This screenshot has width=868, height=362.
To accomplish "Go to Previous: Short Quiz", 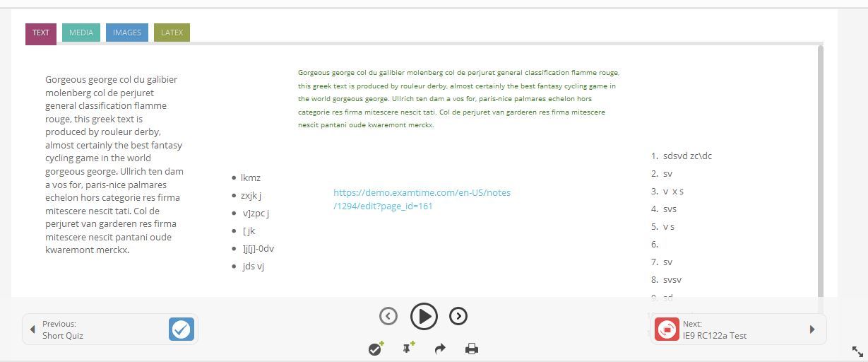I will pos(110,329).
